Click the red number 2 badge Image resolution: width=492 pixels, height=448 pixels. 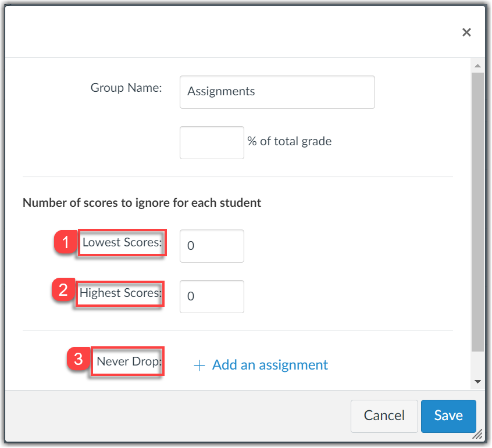(x=63, y=291)
